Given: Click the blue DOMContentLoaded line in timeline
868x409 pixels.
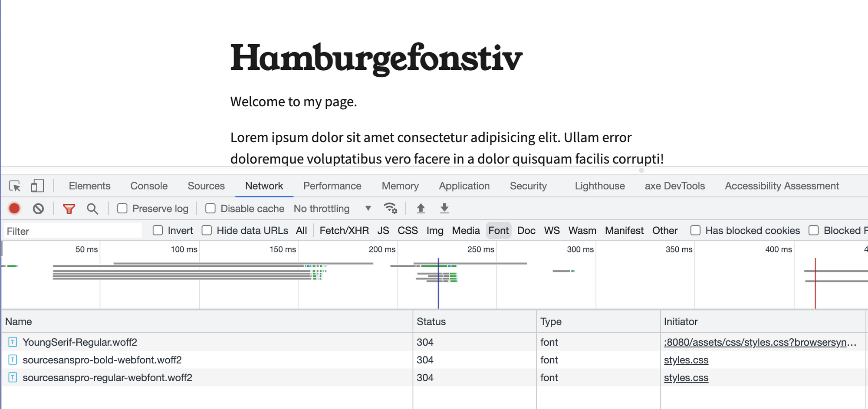Looking at the screenshot, I should tap(438, 283).
